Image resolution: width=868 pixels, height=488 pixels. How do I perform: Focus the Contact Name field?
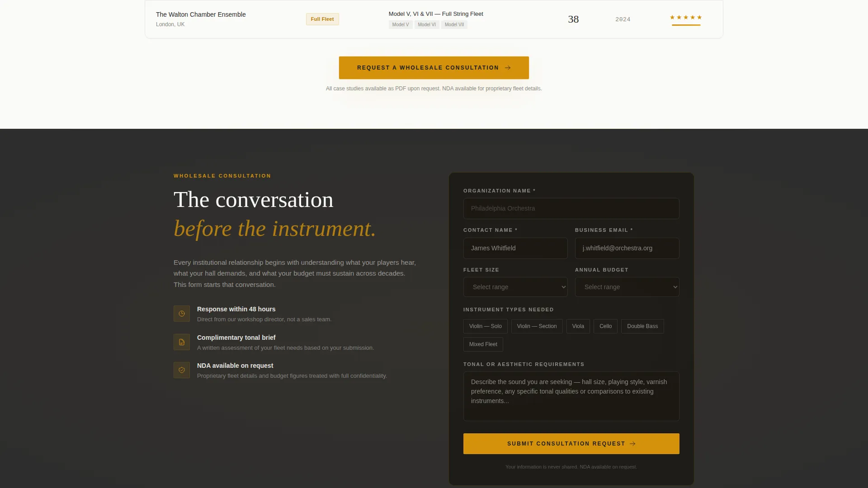click(515, 248)
